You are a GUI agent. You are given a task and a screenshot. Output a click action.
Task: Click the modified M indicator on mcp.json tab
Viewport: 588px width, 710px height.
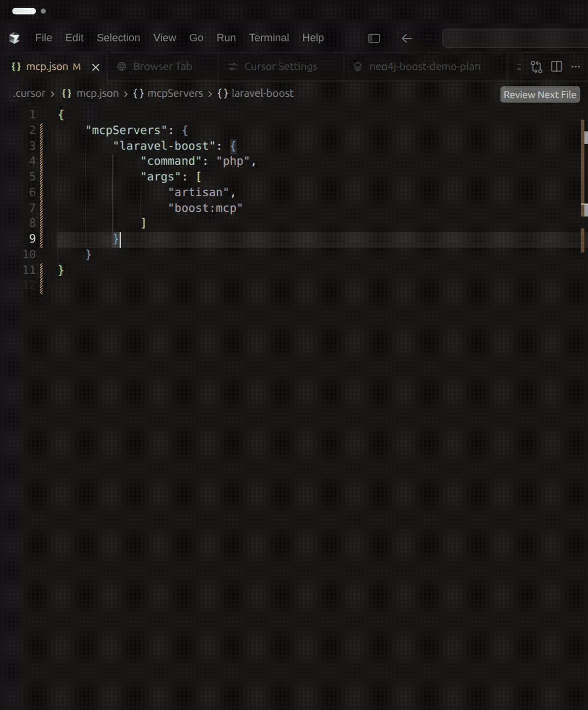[76, 67]
